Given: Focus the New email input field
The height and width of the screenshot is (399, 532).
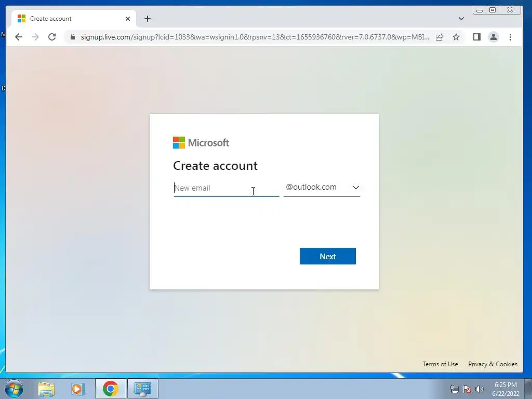Looking at the screenshot, I should (227, 188).
